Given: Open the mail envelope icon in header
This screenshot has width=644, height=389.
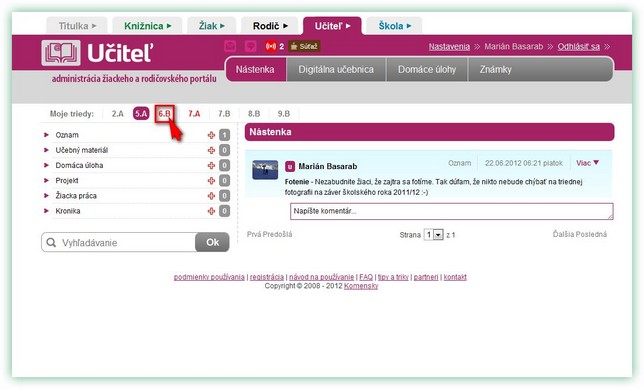Looking at the screenshot, I should click(x=230, y=46).
